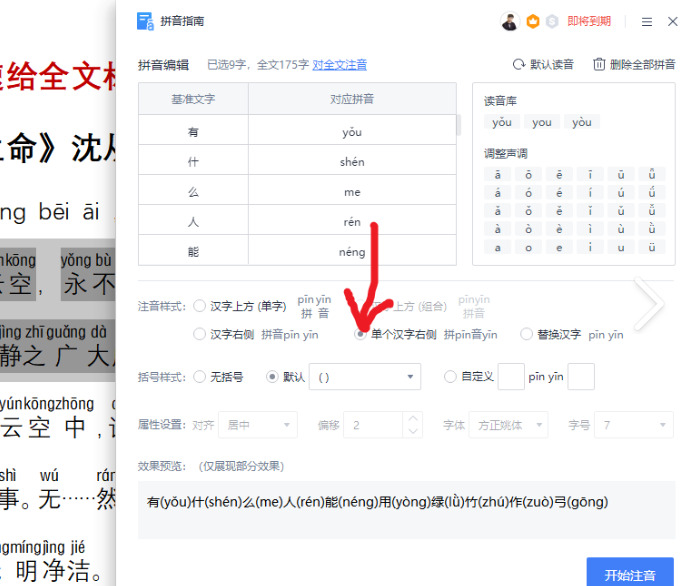This screenshot has height=586, width=680.
Task: Click the custom right bracket input box
Action: (x=581, y=376)
